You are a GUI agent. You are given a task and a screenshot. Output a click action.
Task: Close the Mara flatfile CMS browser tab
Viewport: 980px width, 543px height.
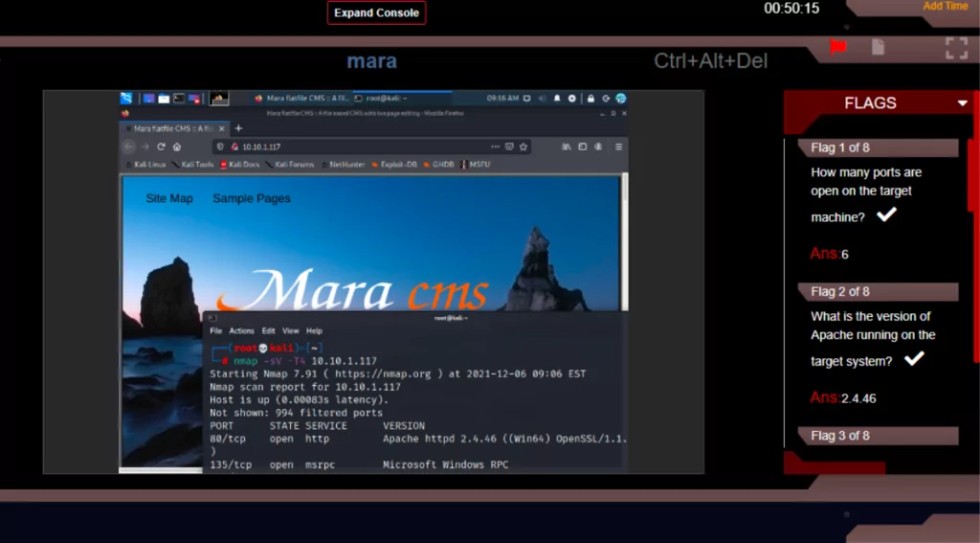[221, 129]
